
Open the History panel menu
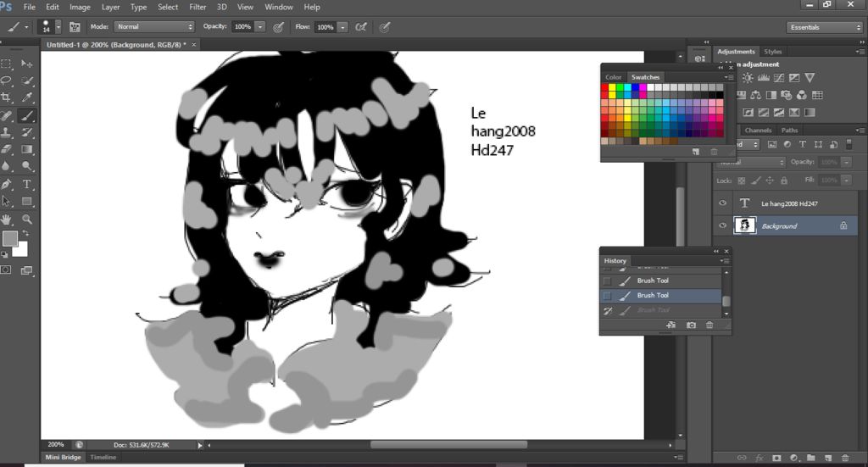(x=726, y=260)
